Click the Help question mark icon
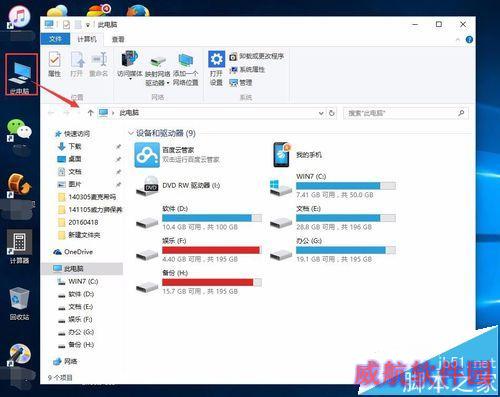 pos(469,40)
